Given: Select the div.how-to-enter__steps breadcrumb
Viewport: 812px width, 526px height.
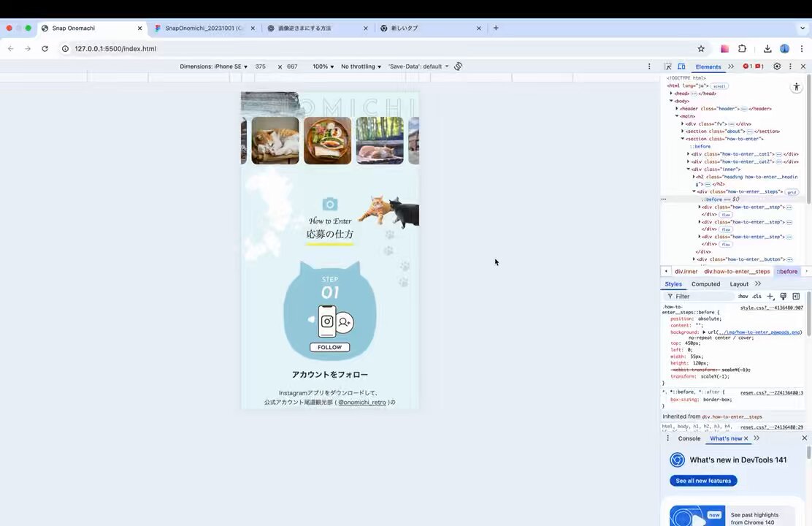Looking at the screenshot, I should (737, 272).
